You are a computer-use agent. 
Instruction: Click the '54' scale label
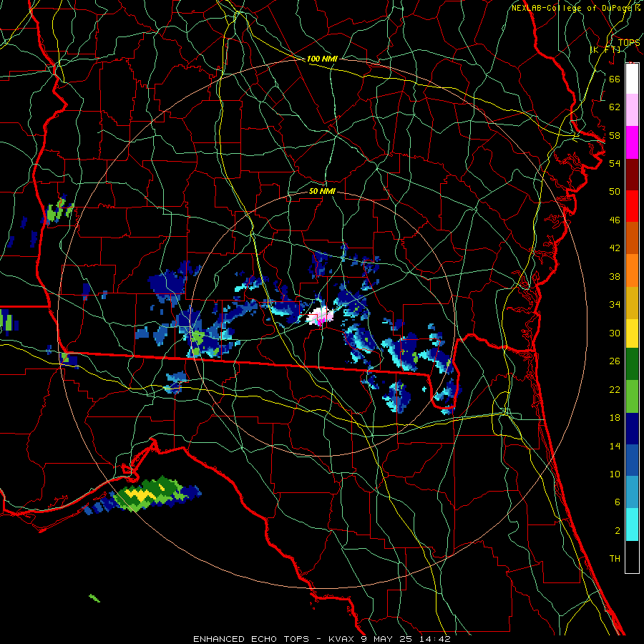(x=615, y=163)
